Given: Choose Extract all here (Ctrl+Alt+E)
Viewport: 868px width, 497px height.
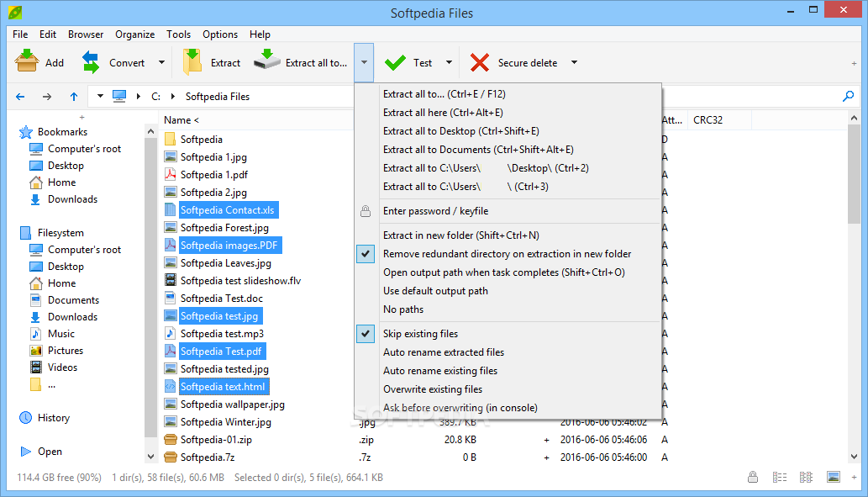Looking at the screenshot, I should (x=443, y=113).
